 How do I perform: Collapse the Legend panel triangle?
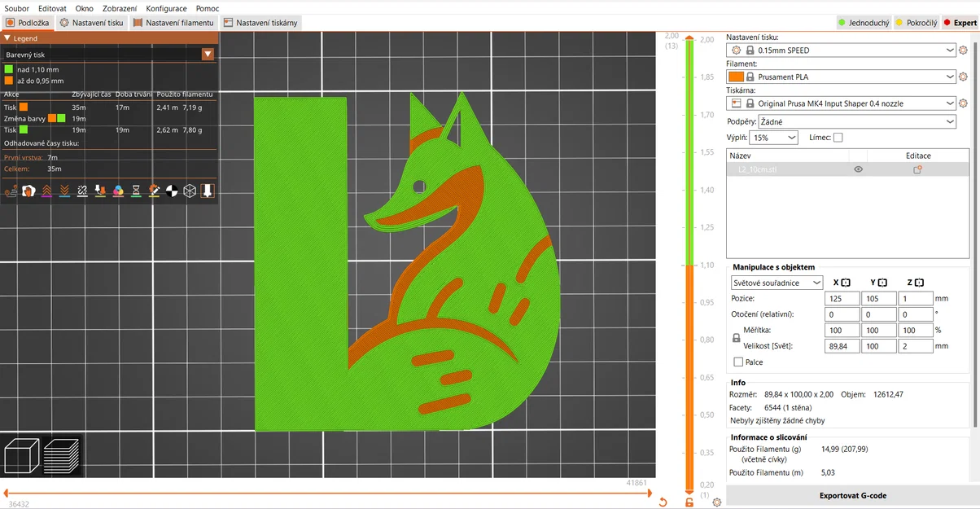pos(7,38)
